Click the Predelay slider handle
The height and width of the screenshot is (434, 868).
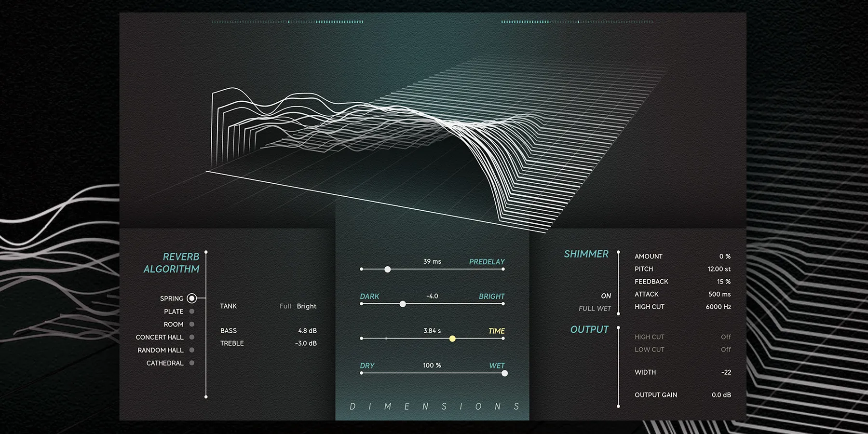click(387, 269)
